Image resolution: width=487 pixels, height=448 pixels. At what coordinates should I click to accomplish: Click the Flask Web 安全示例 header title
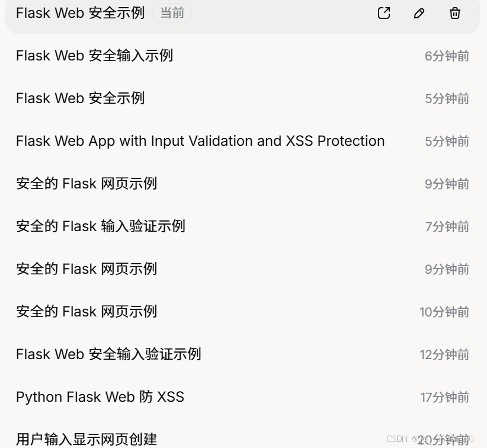pos(80,13)
